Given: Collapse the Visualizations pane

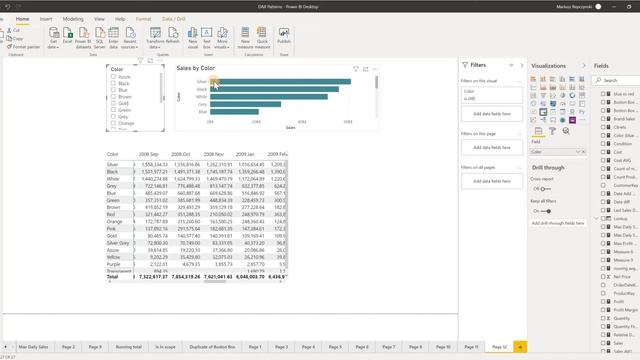Looking at the screenshot, I should (584, 66).
